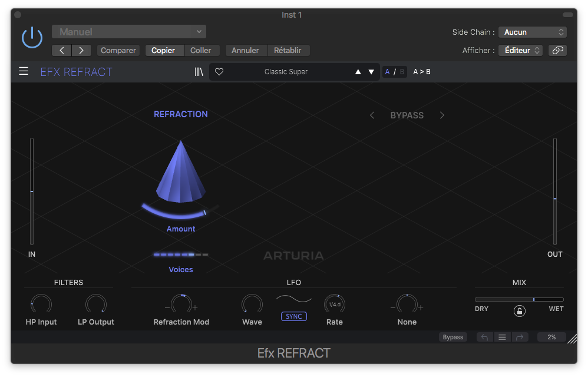Click the Amount label

pyautogui.click(x=181, y=229)
